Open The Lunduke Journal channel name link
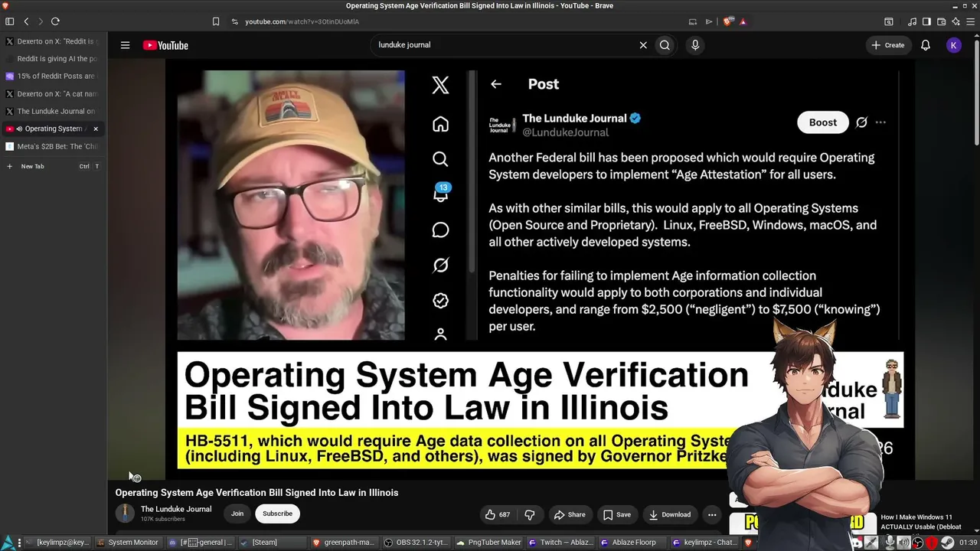The height and width of the screenshot is (551, 980). (176, 509)
